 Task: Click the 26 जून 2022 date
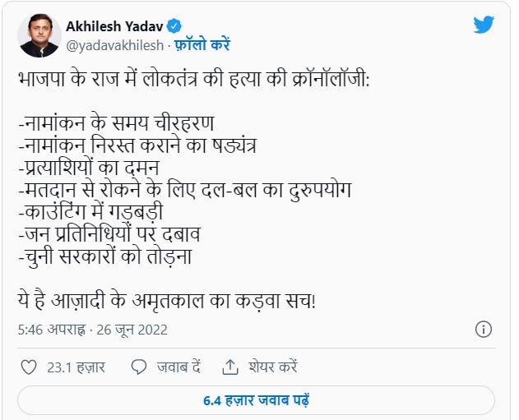[x=132, y=330]
